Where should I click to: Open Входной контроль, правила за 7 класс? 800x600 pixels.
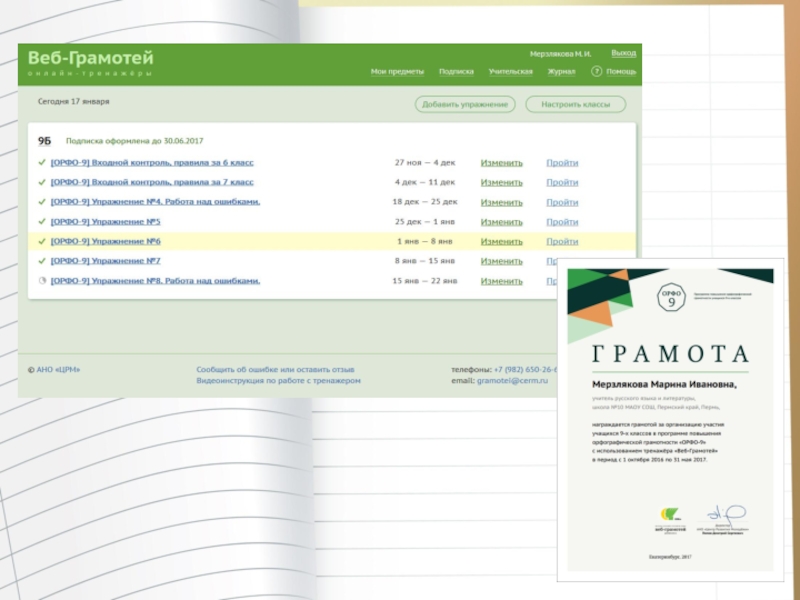click(152, 182)
